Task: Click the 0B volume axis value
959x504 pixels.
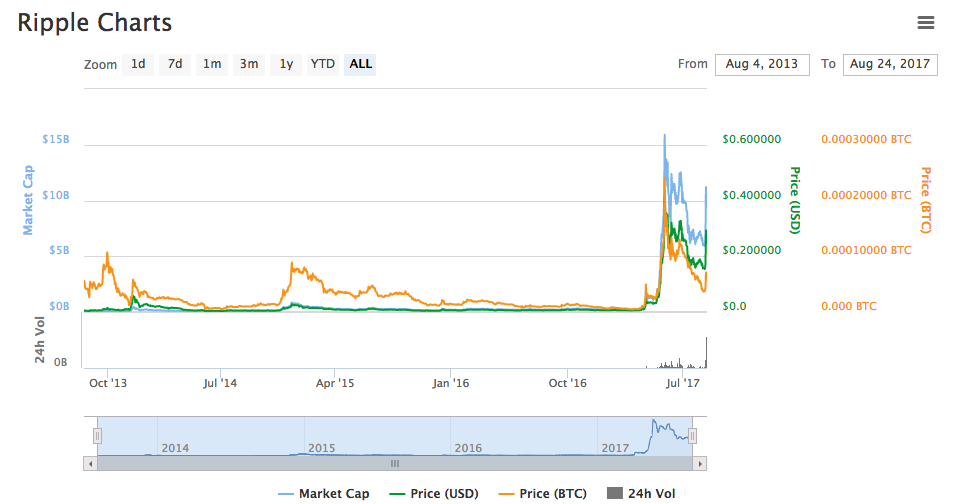Action: tap(61, 363)
